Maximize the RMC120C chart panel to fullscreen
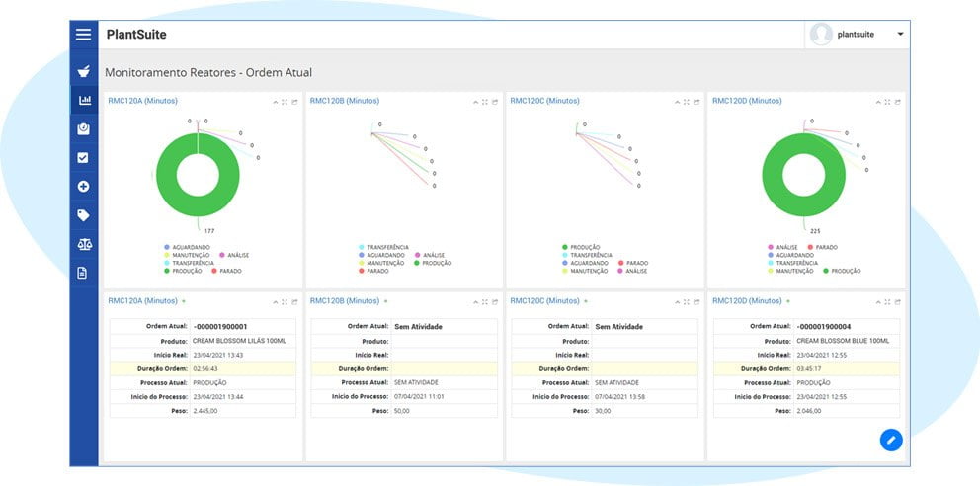 [x=686, y=102]
